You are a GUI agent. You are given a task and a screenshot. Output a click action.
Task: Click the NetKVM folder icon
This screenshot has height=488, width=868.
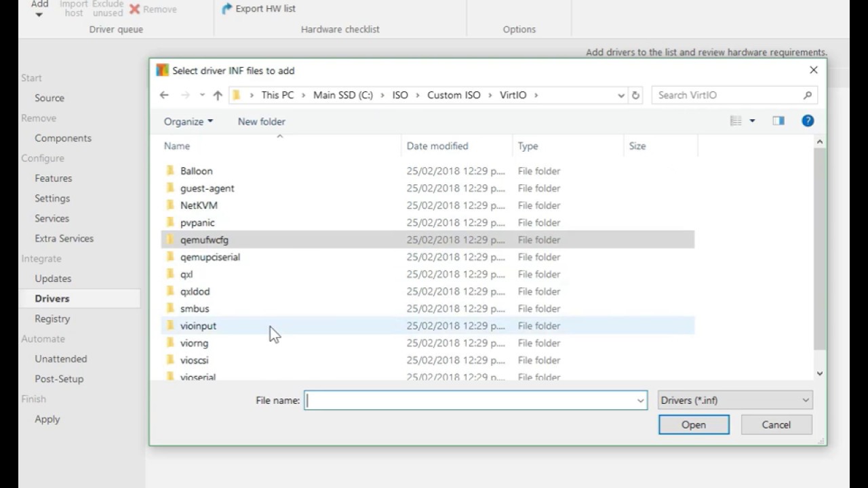coord(171,205)
